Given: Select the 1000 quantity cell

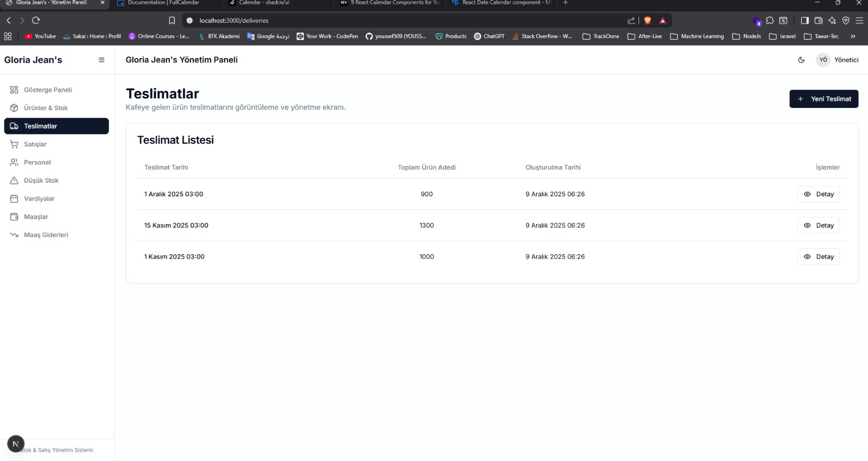Looking at the screenshot, I should coord(426,257).
